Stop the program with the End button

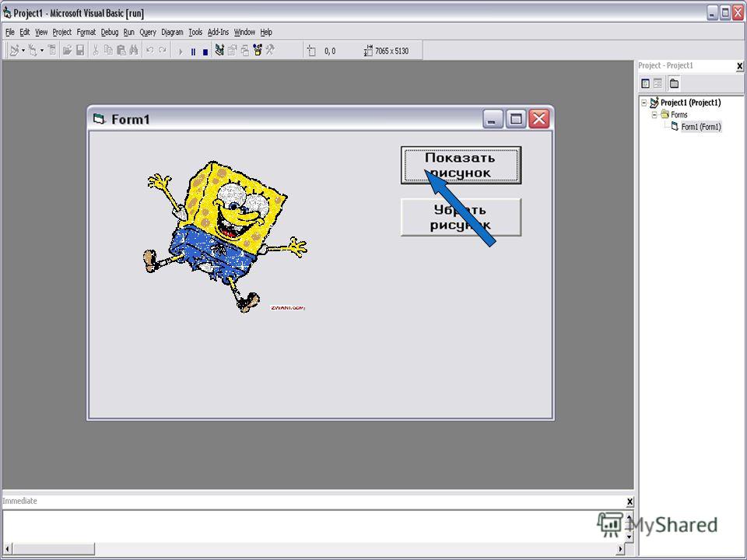click(205, 51)
